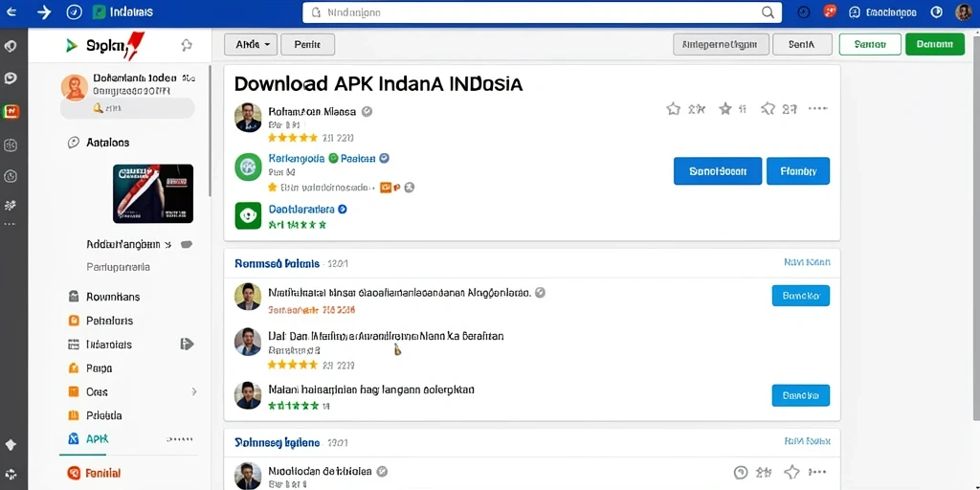Viewport: 980px width, 490px height.
Task: Click the Bancke button on first review
Action: point(801,295)
